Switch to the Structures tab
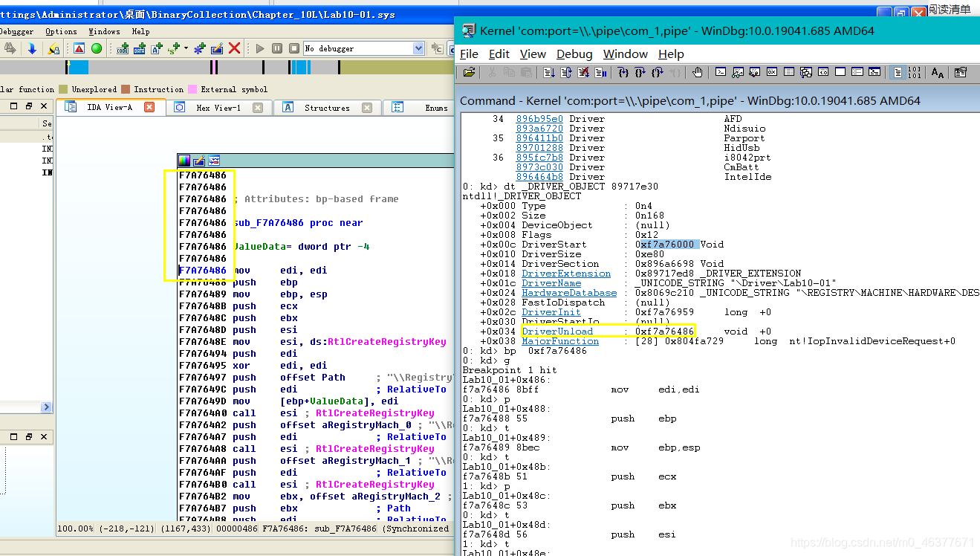The height and width of the screenshot is (556, 980). (327, 108)
